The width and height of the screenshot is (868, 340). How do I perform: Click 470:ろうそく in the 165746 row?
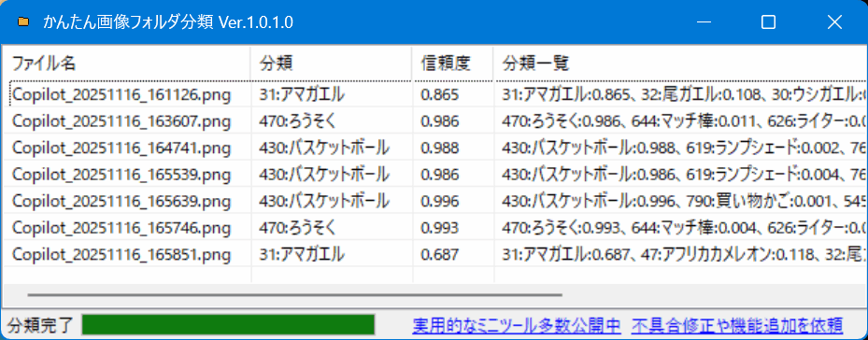[297, 228]
